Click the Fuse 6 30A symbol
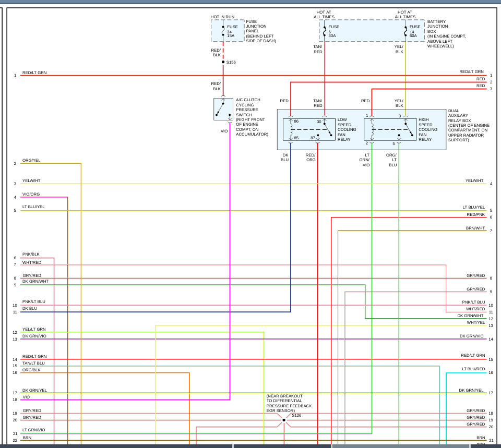This screenshot has height=448, width=501. pyautogui.click(x=325, y=31)
